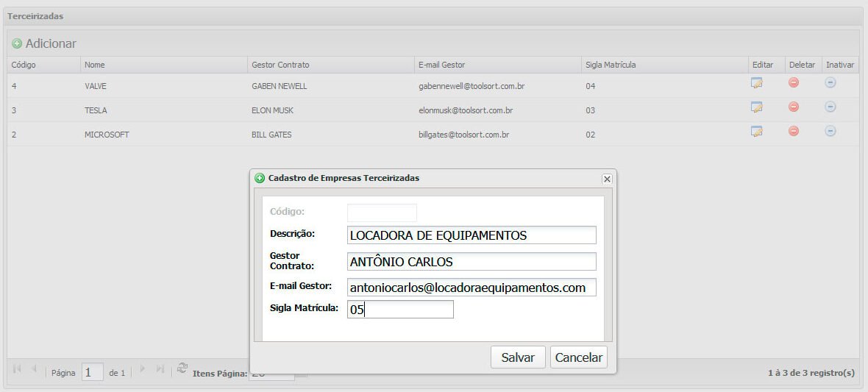Edit the MICROSOFT row

757,131
